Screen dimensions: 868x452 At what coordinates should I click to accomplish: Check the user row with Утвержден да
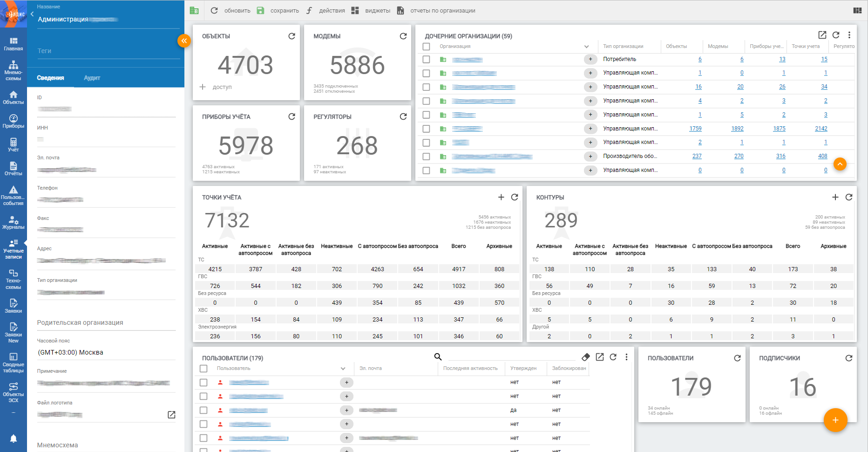point(203,410)
